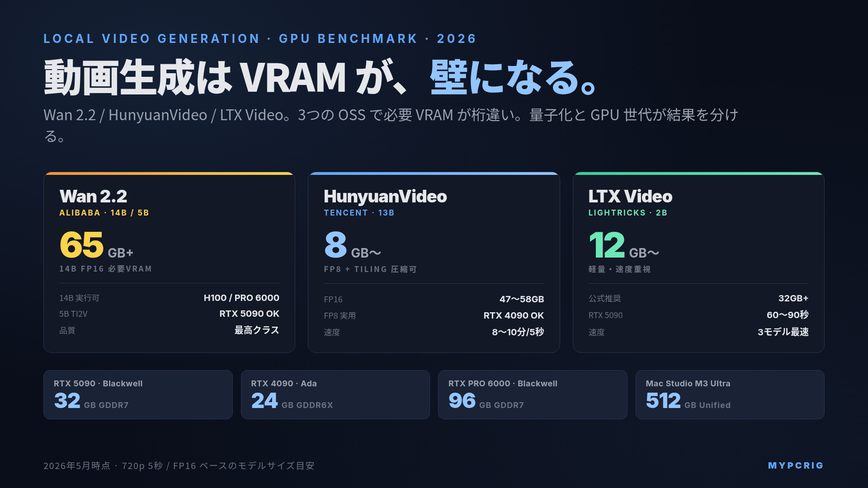This screenshot has width=868, height=488.
Task: Click the 'LIGHTRICKS · 2B' label
Action: point(628,213)
